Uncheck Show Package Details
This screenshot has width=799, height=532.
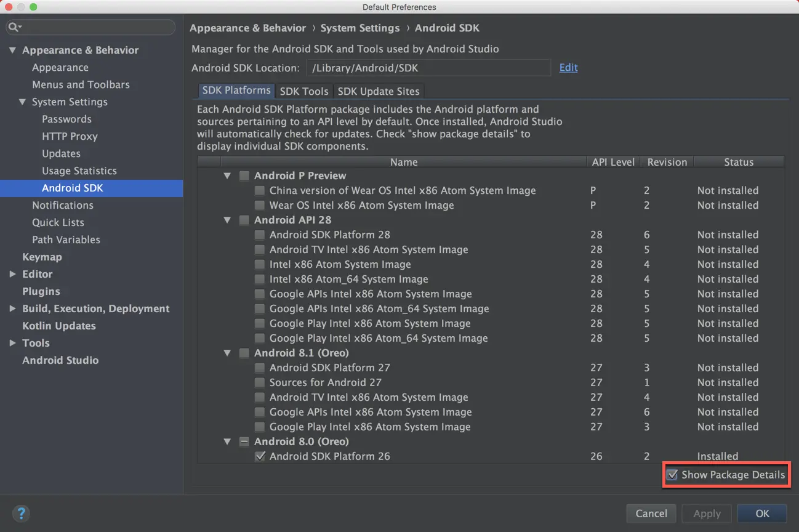point(673,475)
